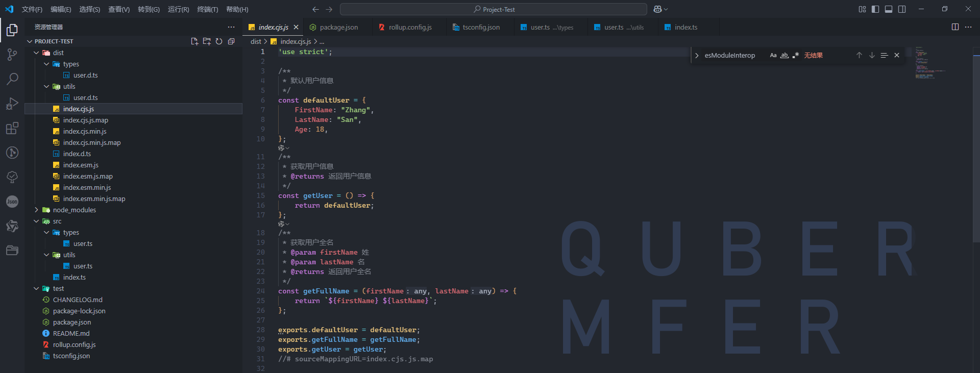
Task: Expand the replace field in the find widget
Action: tap(697, 55)
